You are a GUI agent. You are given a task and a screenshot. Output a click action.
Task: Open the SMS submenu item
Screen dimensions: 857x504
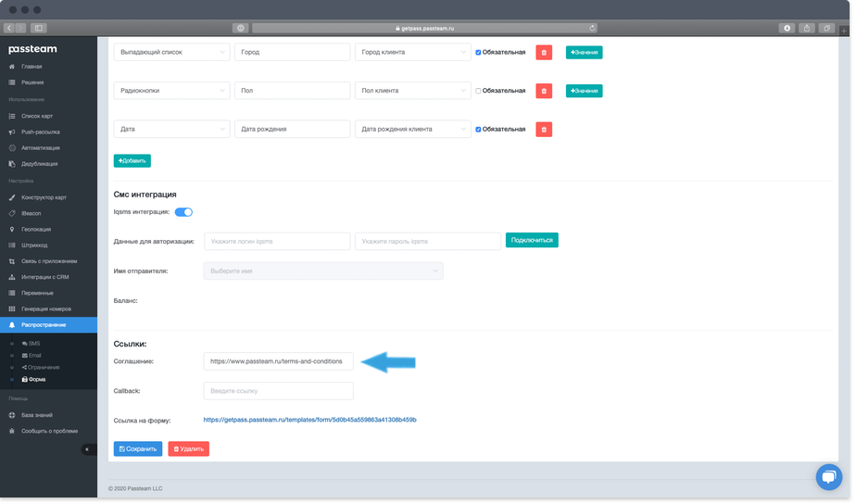[32, 344]
